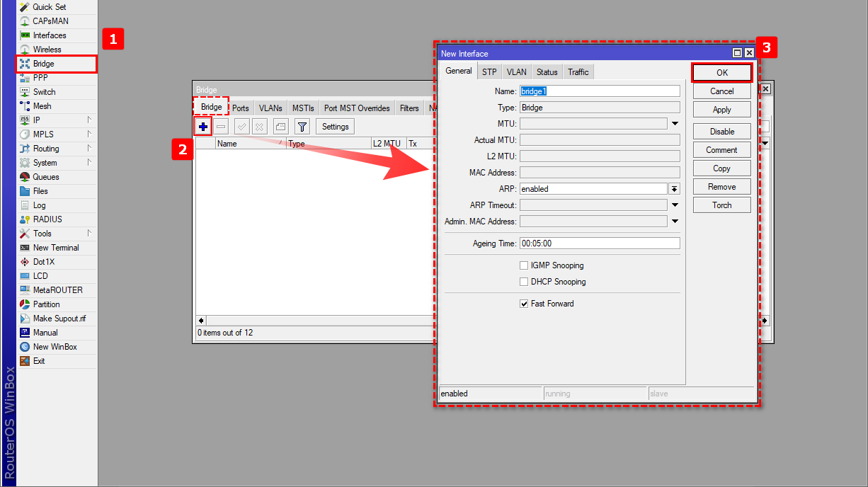Launch New Terminal from sidebar
This screenshot has width=868, height=487.
pos(55,248)
